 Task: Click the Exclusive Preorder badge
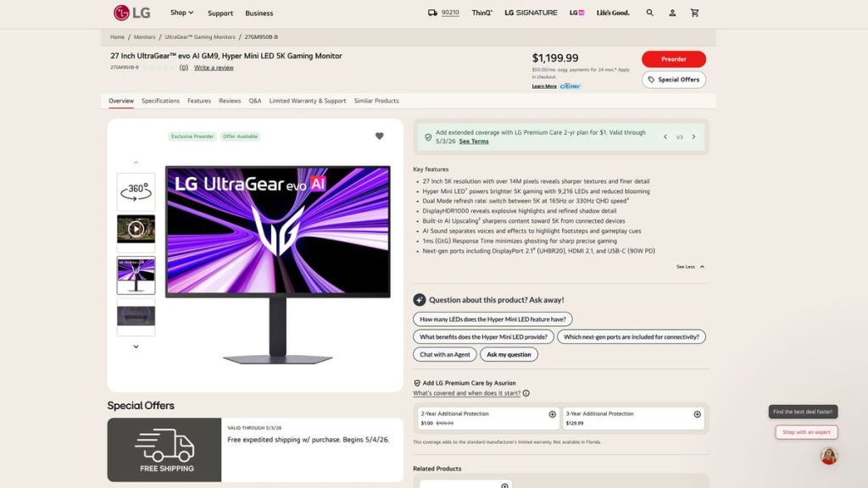(192, 136)
